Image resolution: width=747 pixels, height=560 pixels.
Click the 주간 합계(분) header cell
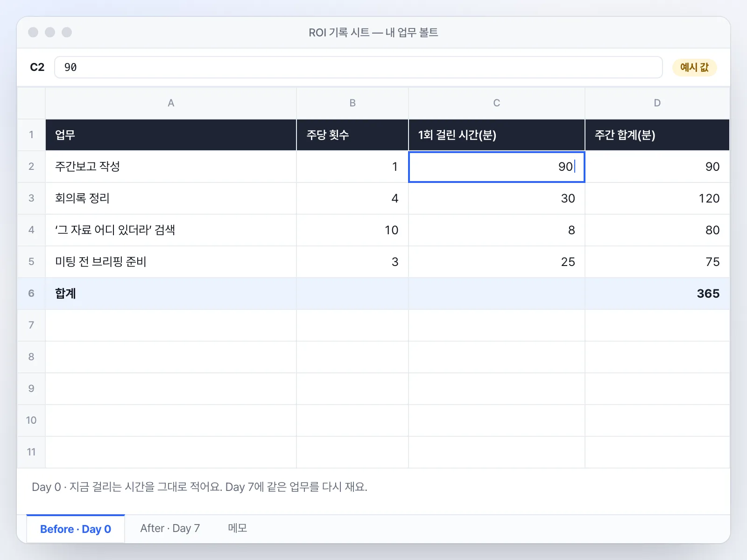(657, 135)
